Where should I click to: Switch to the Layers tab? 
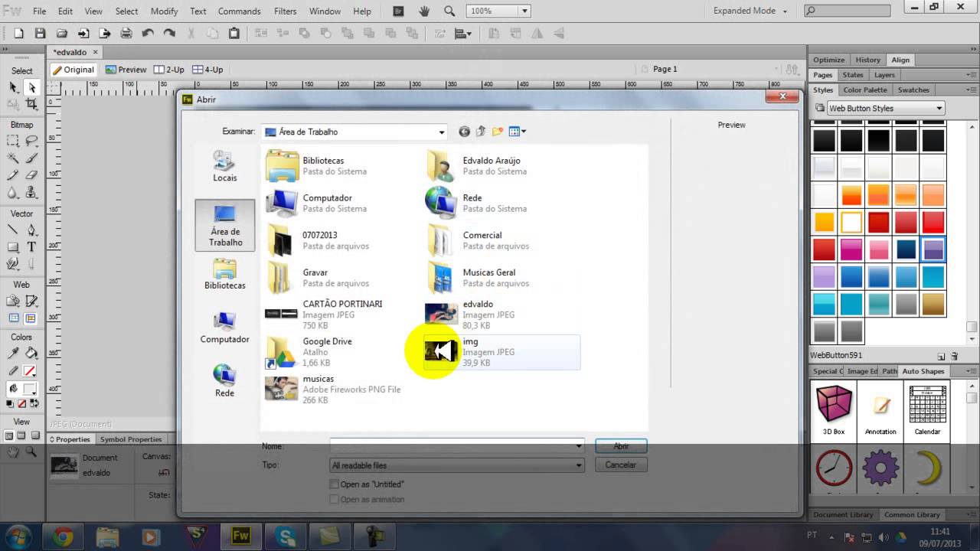[884, 75]
